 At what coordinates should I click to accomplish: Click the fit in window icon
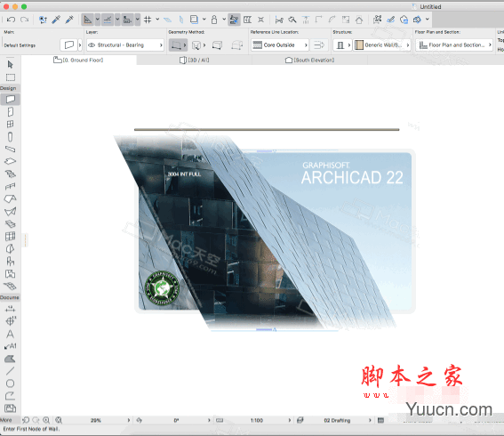[59, 420]
